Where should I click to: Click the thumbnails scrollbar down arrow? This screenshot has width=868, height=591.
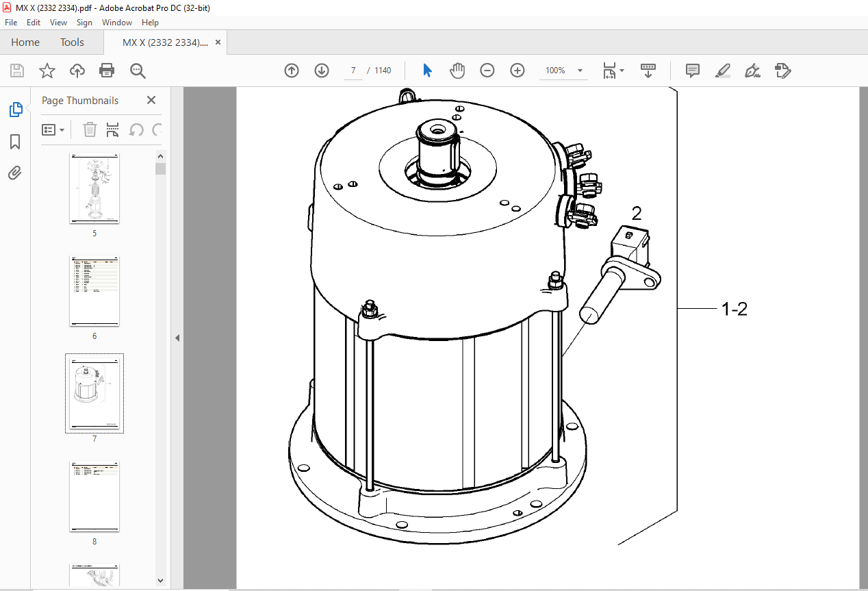tap(160, 579)
